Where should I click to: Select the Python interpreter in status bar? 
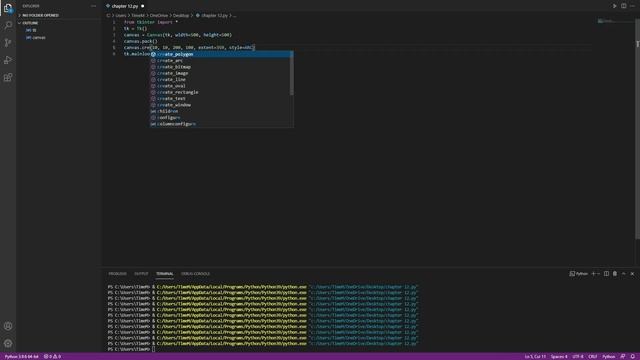21,357
